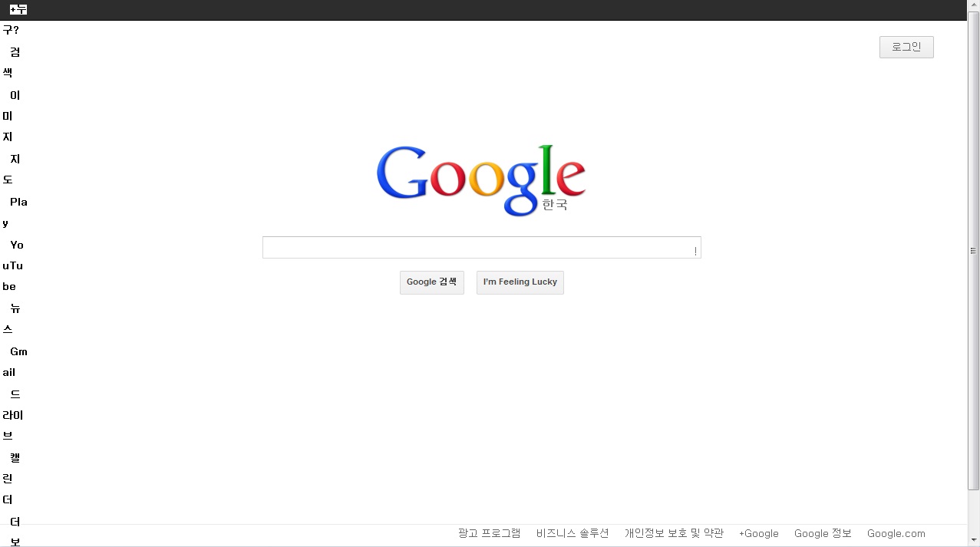Click the scrollbar up arrow

tap(973, 5)
